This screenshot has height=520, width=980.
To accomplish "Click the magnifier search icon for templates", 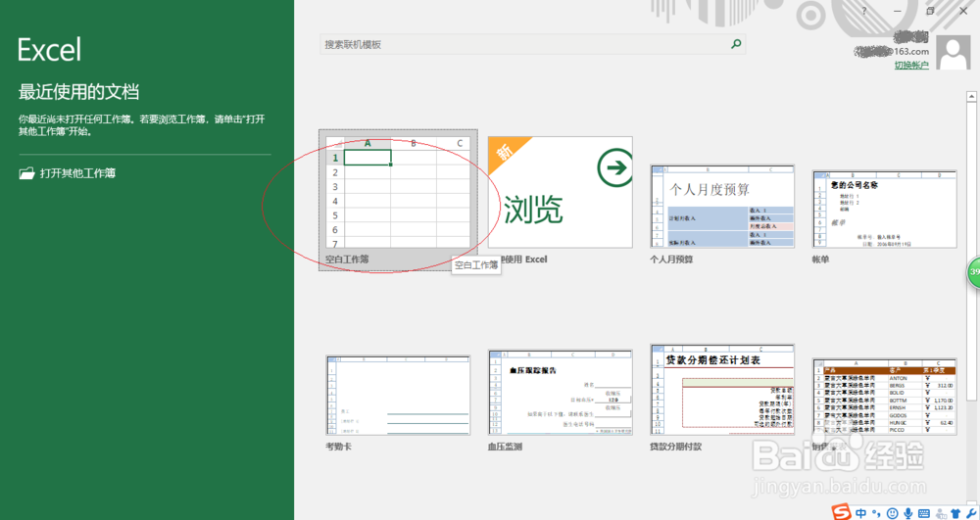I will pyautogui.click(x=736, y=44).
